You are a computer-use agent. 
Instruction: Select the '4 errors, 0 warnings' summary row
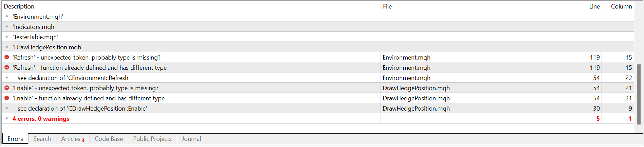click(41, 119)
